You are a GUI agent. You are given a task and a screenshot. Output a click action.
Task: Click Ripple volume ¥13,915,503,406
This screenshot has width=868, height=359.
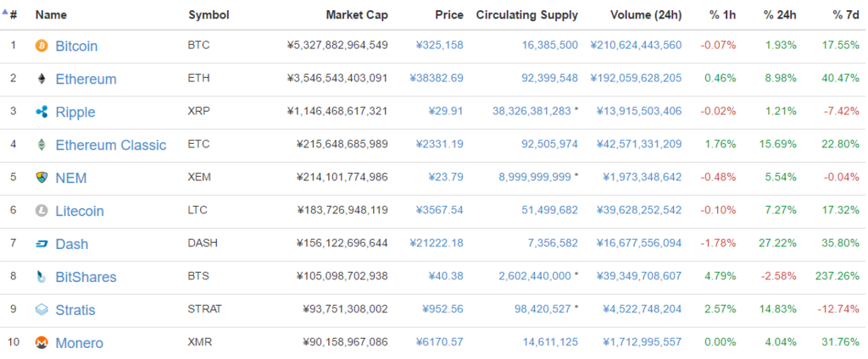(639, 111)
